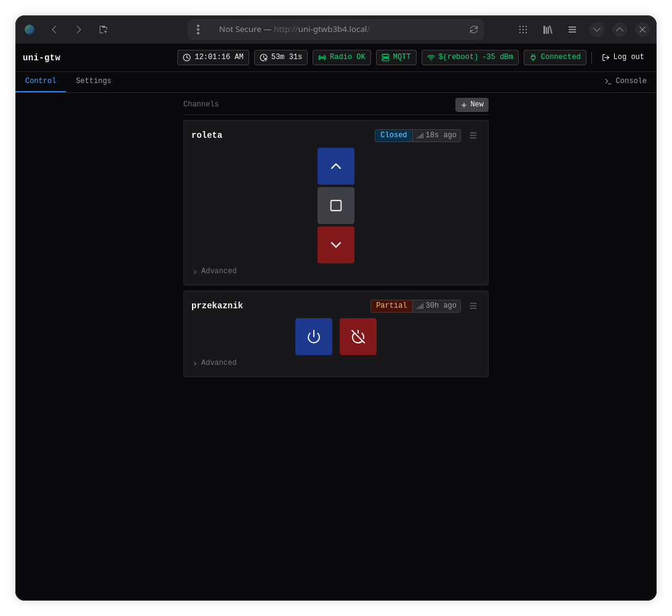Click the globe icon in title bar
Viewport: 672px width, 616px height.
pos(30,29)
